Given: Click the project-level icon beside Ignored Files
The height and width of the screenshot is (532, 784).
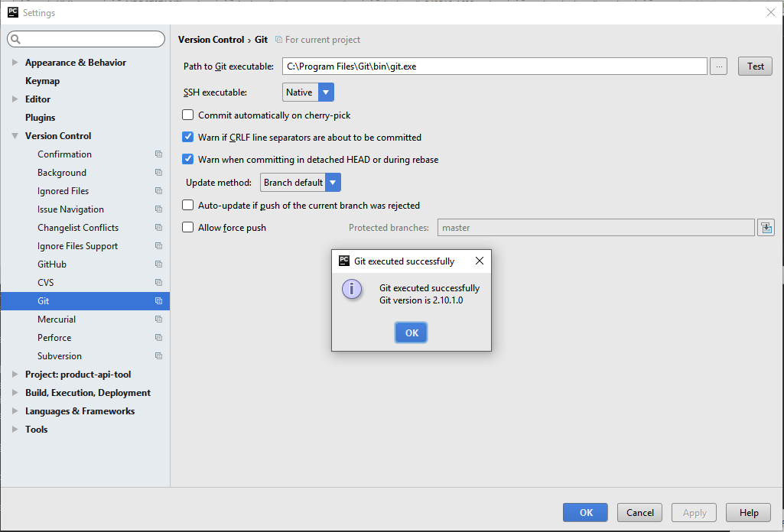Looking at the screenshot, I should point(158,191).
